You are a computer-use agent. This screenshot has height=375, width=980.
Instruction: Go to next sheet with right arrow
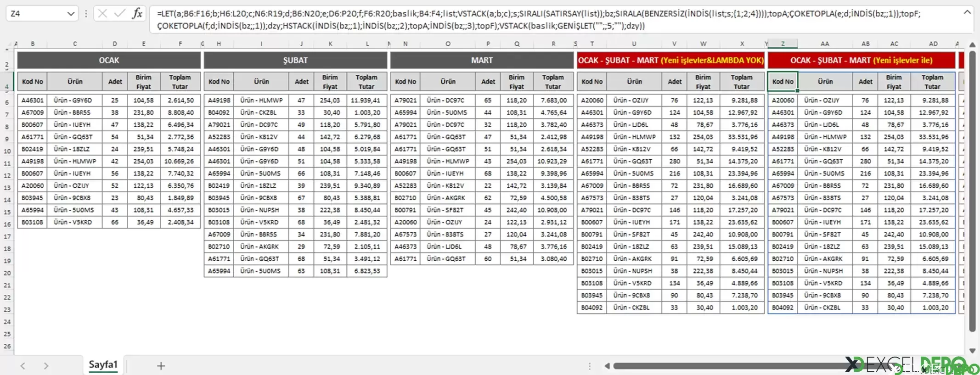pos(46,366)
